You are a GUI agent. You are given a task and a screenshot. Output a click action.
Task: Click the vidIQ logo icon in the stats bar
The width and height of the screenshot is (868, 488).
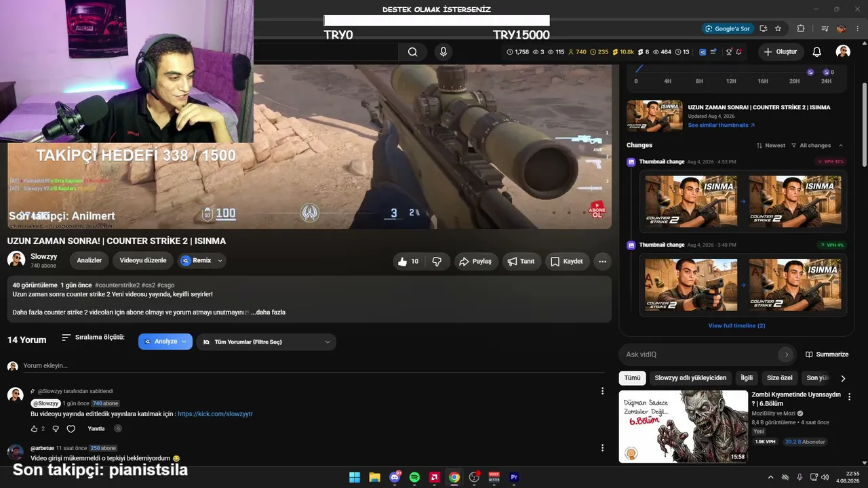coord(703,52)
